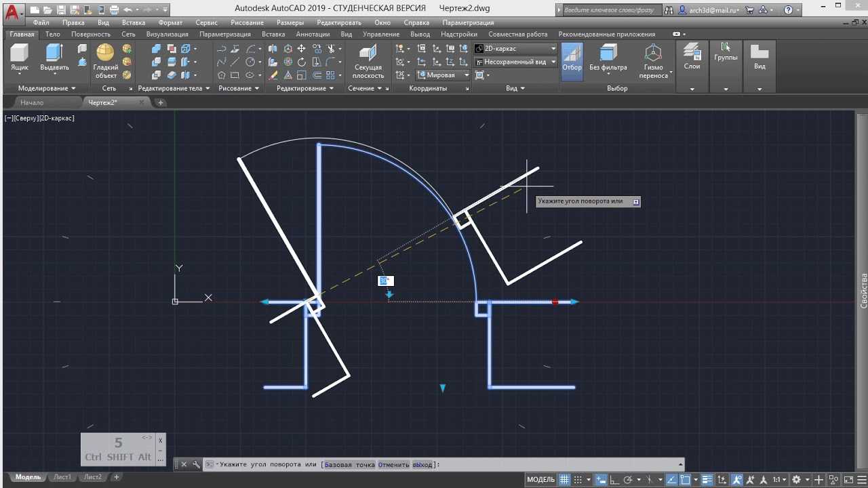Open the annotation scale 1:1 dropdown

(x=778, y=480)
